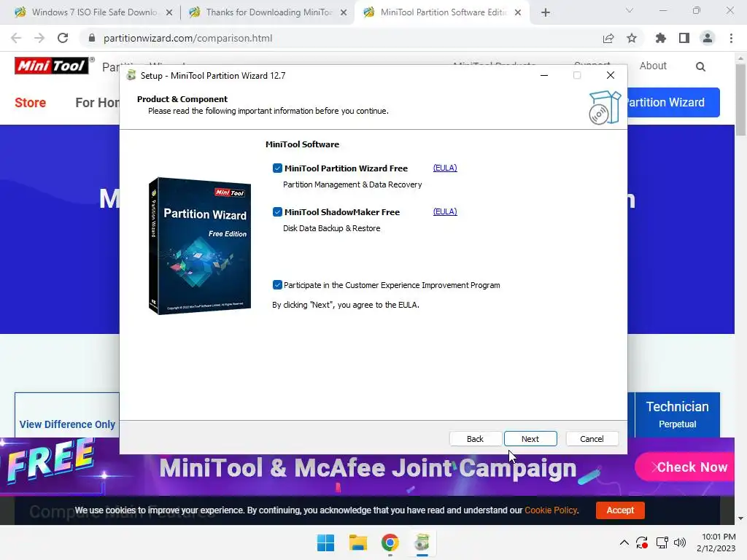Close the setup wizard window
Image resolution: width=747 pixels, height=560 pixels.
611,75
